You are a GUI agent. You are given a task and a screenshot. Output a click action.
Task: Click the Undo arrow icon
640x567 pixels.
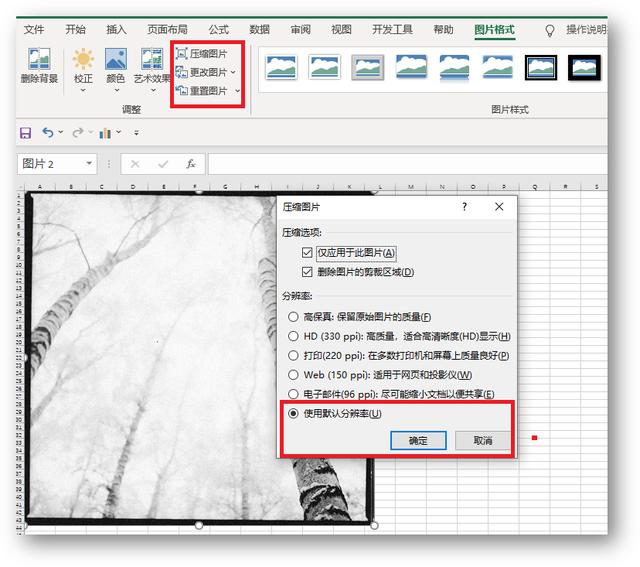pos(47,132)
